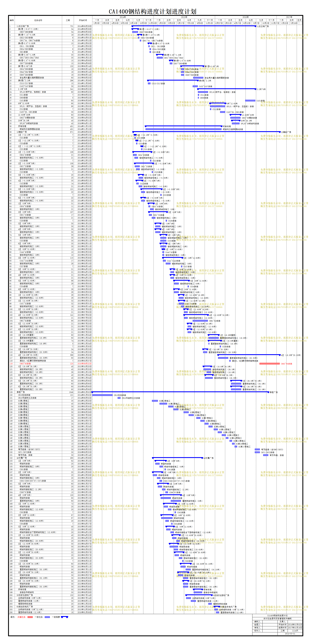
Task: Click the 审核人 field in title block
Action: [257, 628]
